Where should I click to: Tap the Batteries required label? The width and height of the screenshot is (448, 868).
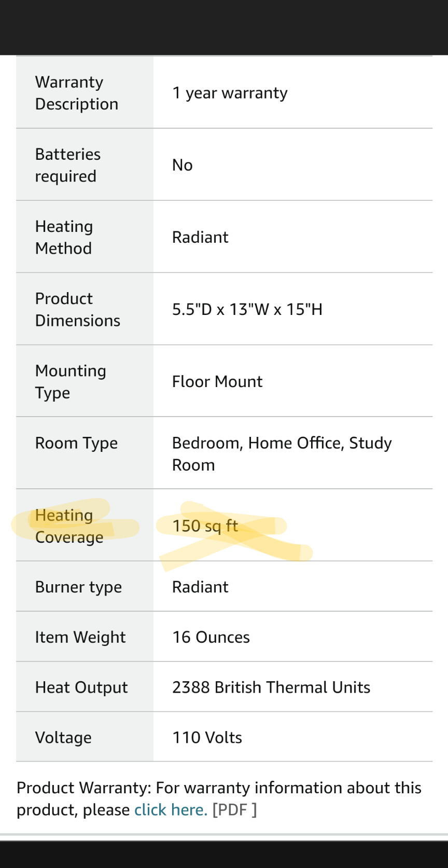[x=68, y=165]
